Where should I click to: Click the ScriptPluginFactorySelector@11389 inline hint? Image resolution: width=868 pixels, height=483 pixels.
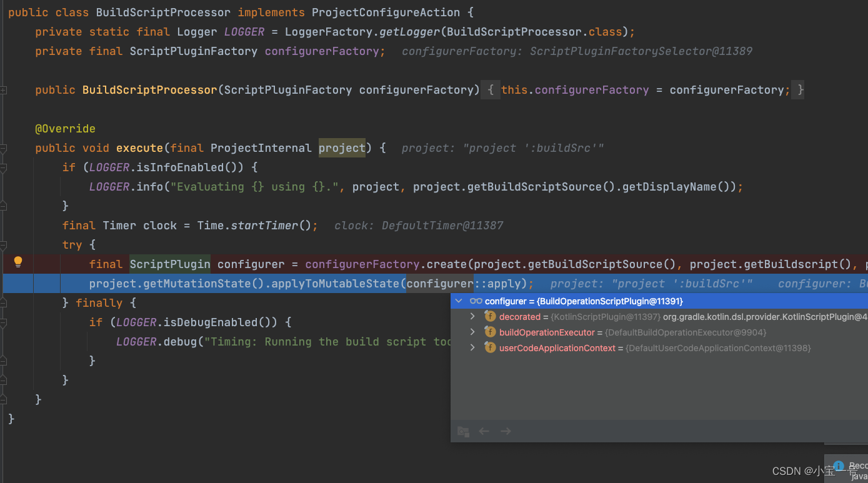[x=641, y=51]
